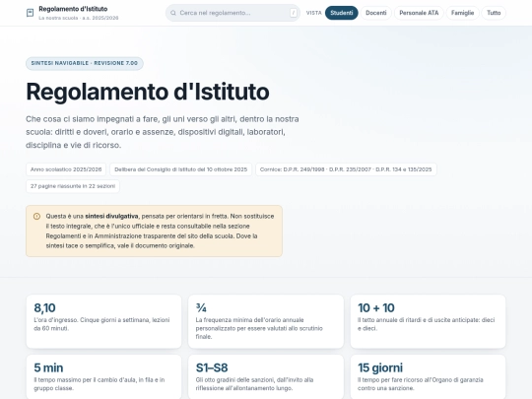
Task: Click the slash shortcut key badge
Action: (x=294, y=13)
